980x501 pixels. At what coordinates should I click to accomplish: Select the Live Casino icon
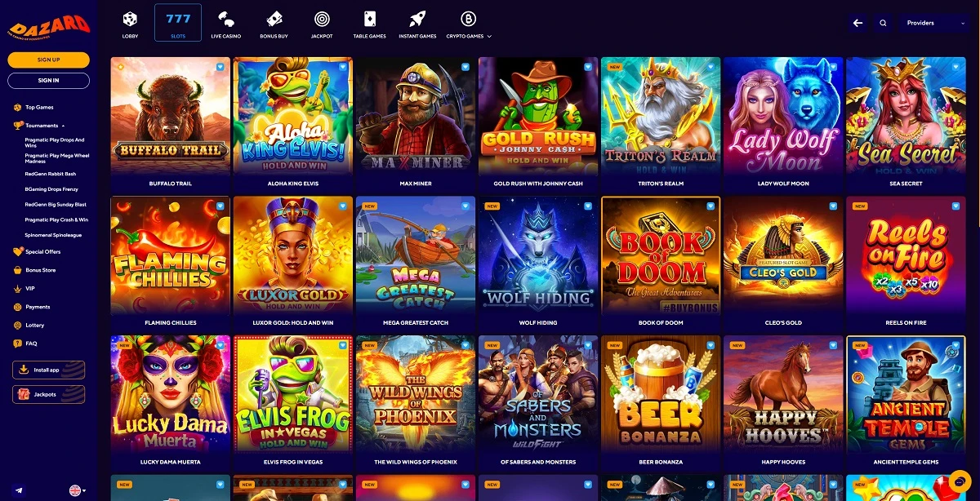(228, 19)
